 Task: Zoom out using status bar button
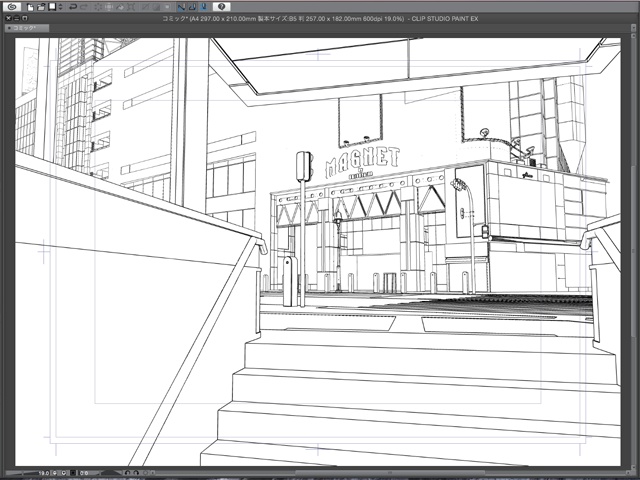pyautogui.click(x=55, y=473)
